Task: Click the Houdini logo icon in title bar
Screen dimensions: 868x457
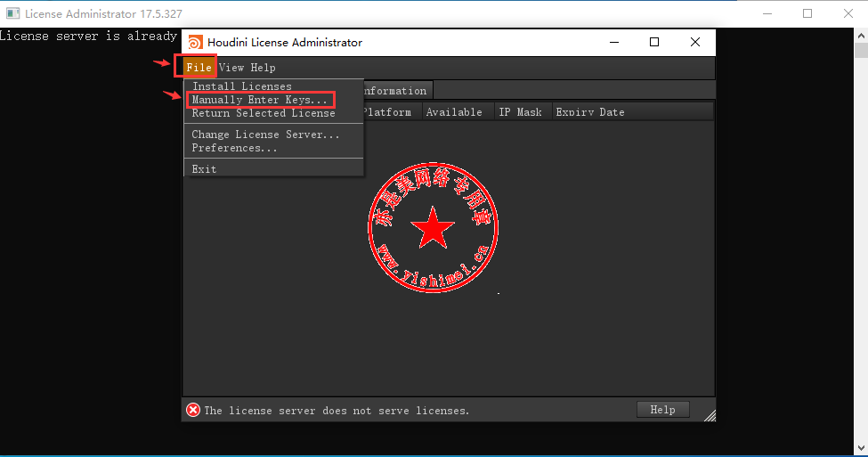Action: click(x=195, y=43)
